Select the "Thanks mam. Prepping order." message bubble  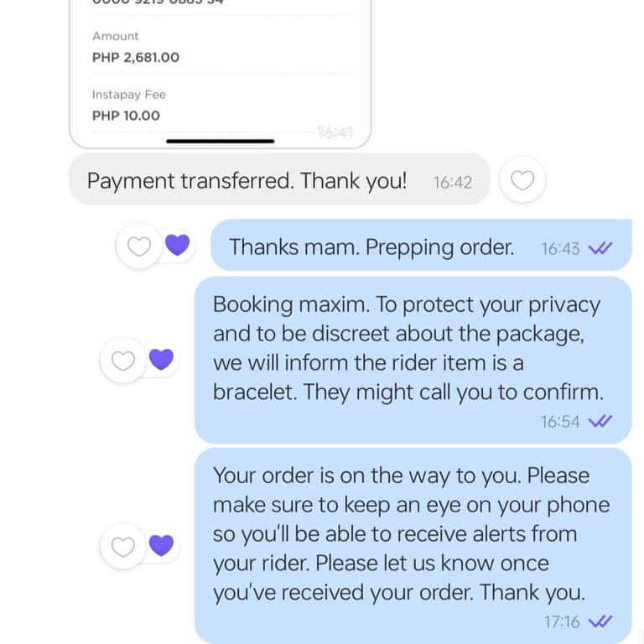coord(421,245)
